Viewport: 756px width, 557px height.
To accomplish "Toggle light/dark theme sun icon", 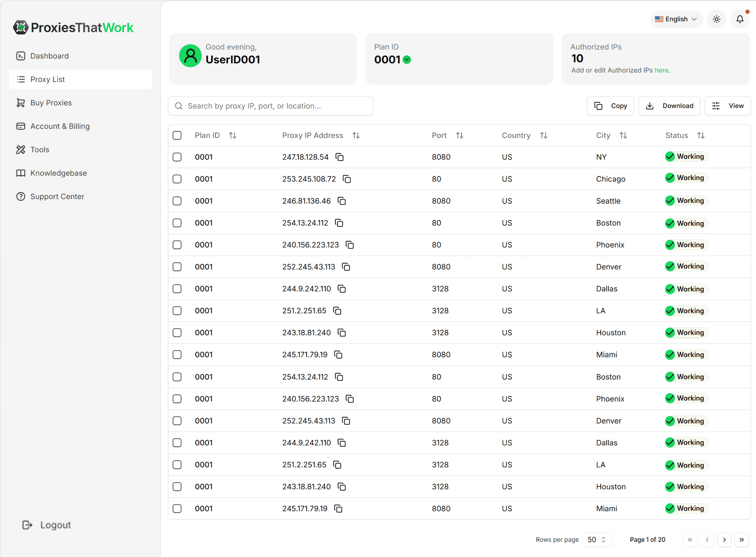I will tap(716, 19).
